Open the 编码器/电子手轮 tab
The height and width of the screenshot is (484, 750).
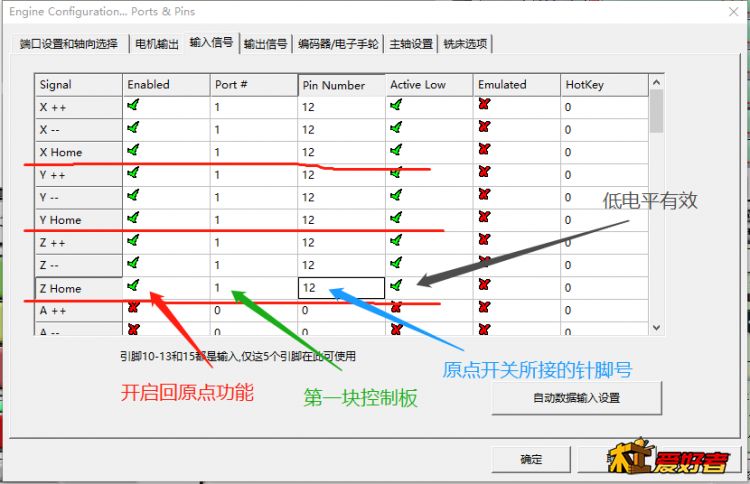(338, 44)
